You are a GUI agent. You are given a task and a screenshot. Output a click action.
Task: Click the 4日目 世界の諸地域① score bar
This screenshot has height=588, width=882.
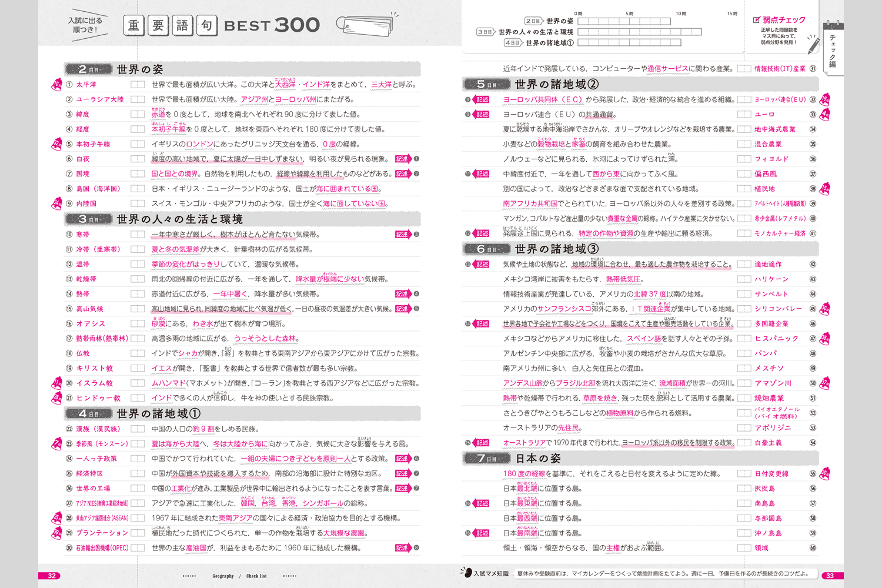click(629, 42)
